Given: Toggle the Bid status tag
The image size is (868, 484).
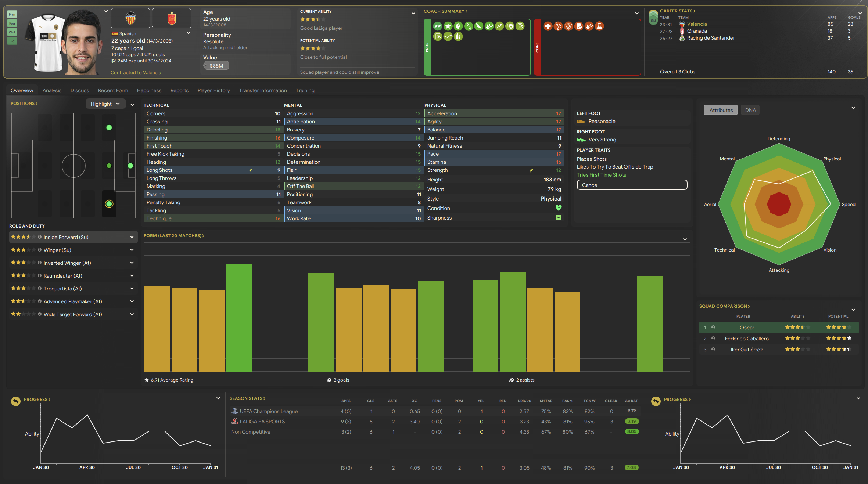Looking at the screenshot, I should point(12,41).
